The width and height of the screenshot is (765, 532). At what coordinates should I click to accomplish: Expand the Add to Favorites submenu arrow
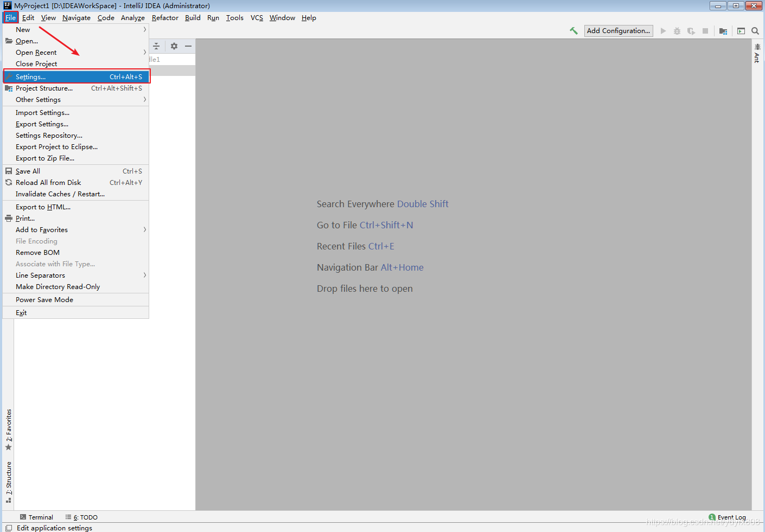pos(144,229)
